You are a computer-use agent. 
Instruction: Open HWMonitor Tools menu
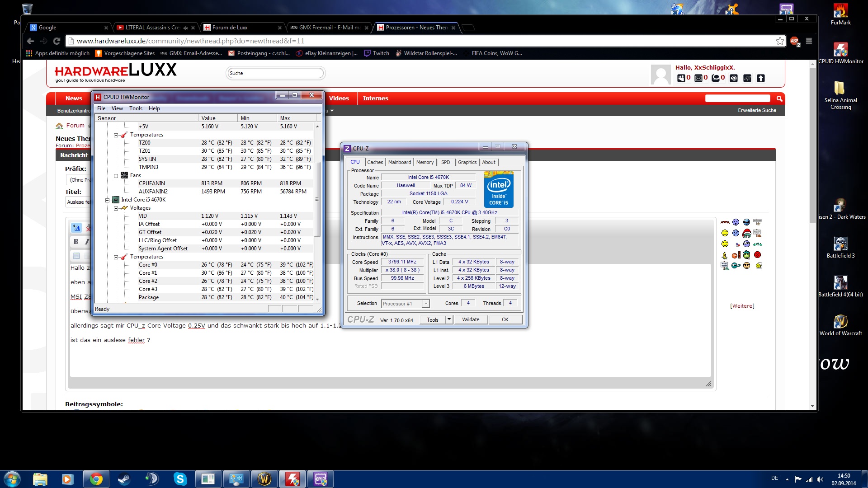[136, 108]
